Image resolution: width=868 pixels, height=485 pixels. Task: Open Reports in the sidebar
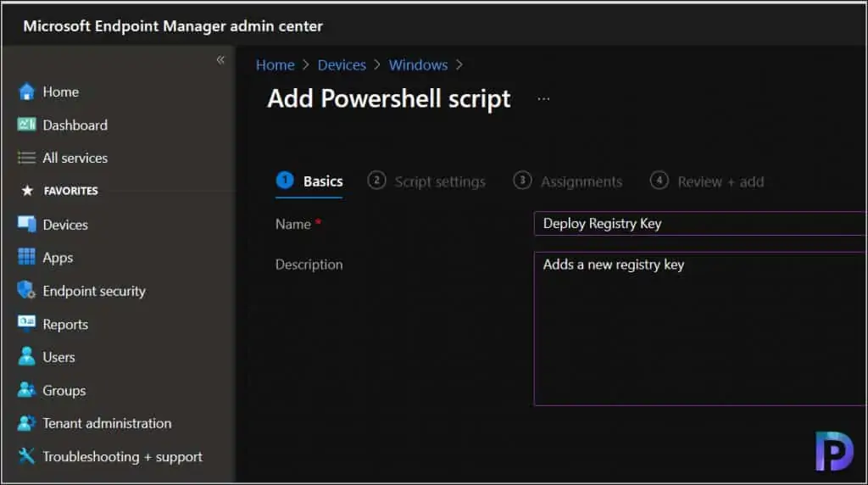[x=65, y=325]
